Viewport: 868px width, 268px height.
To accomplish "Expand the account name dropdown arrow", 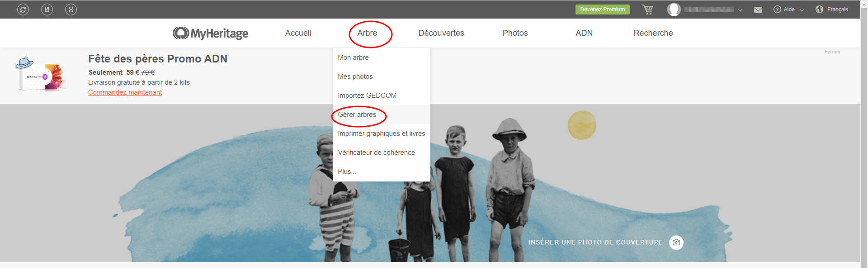I will tap(740, 10).
